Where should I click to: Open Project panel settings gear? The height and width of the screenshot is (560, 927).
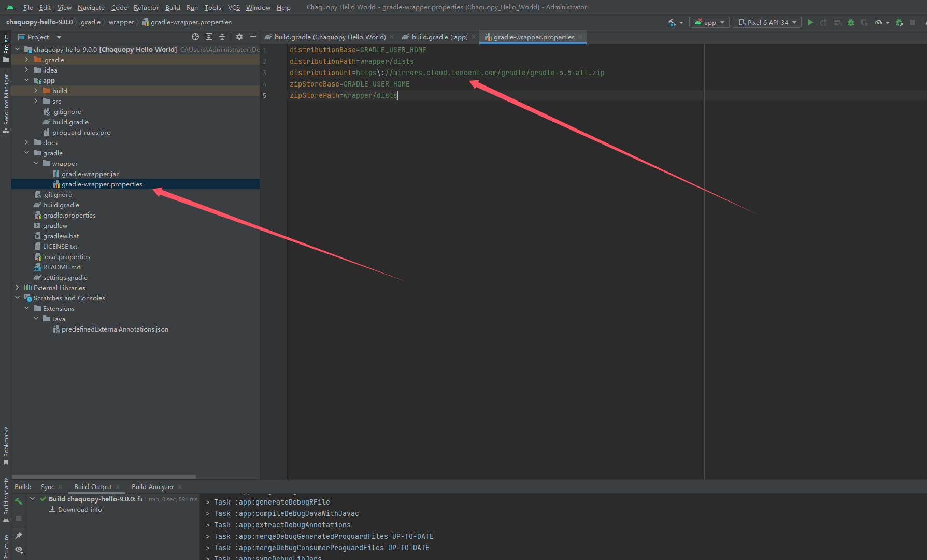[x=239, y=37]
